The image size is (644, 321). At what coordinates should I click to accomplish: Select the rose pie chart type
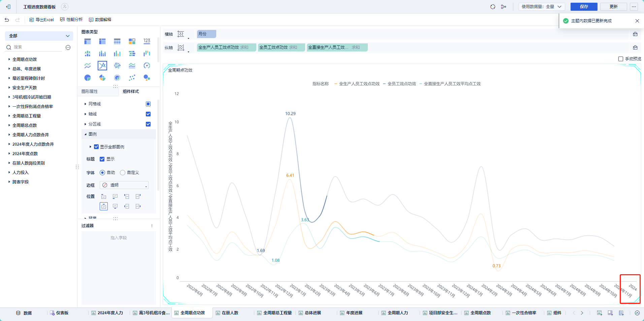(x=102, y=78)
